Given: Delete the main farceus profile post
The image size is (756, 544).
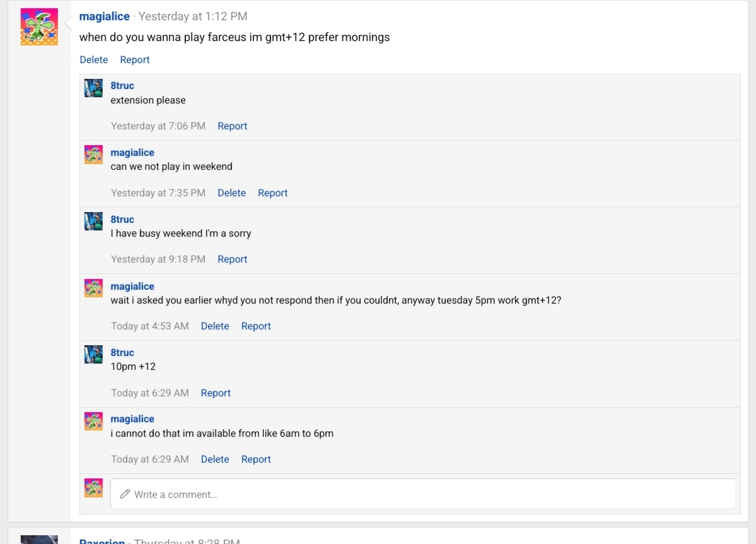Looking at the screenshot, I should pyautogui.click(x=93, y=60).
